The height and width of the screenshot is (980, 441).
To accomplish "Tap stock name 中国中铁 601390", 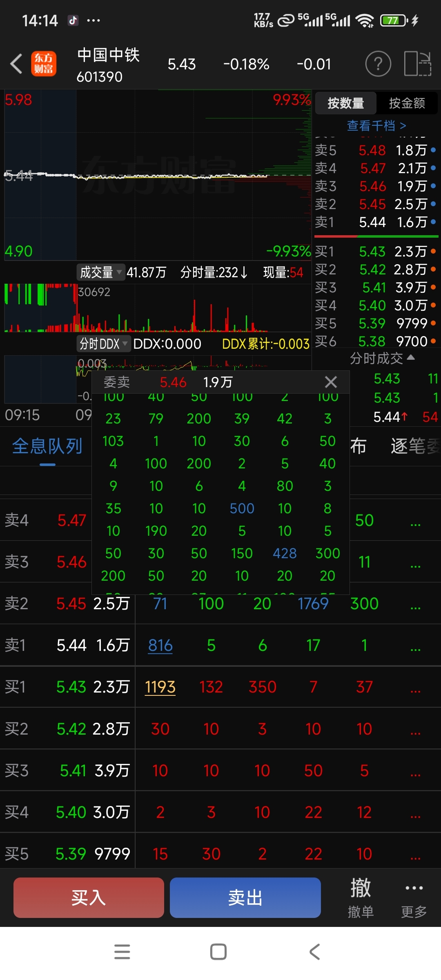I will (x=108, y=65).
